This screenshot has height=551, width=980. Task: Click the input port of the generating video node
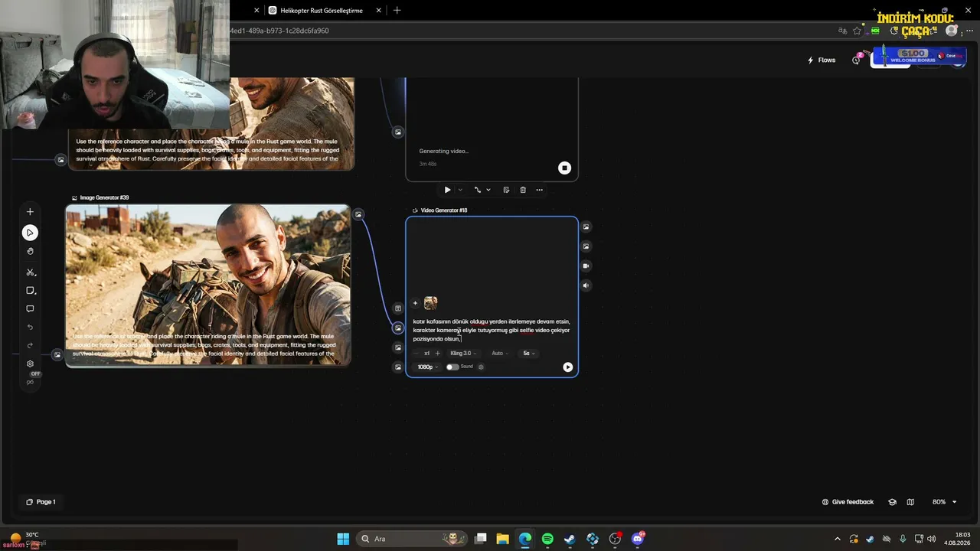pos(397,132)
